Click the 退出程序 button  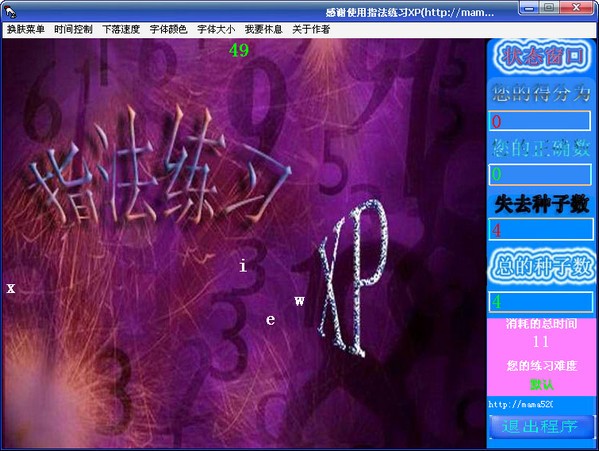point(541,427)
